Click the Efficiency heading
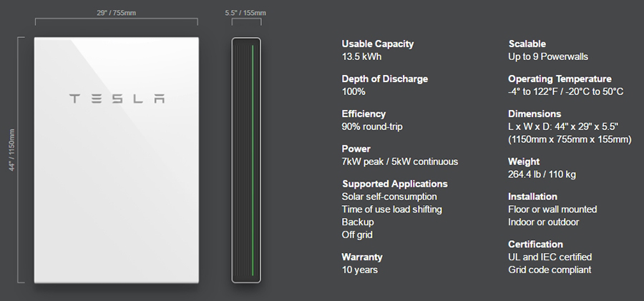The width and height of the screenshot is (644, 301). click(x=364, y=114)
